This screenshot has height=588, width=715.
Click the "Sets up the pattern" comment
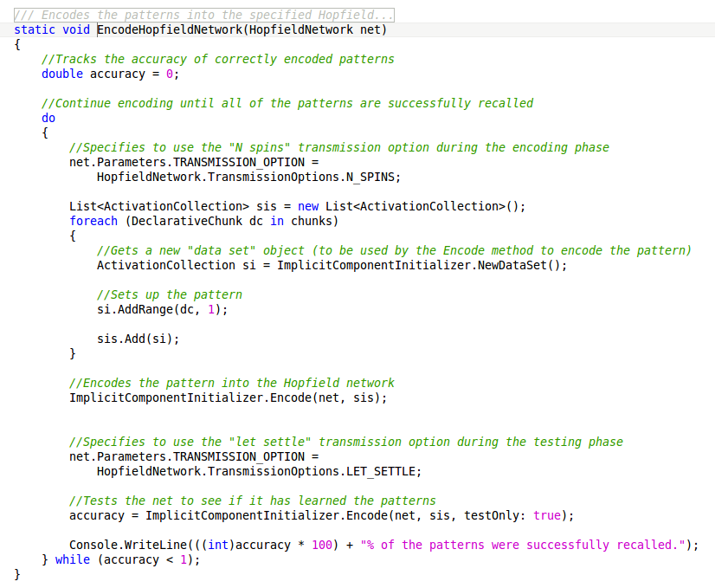click(170, 295)
